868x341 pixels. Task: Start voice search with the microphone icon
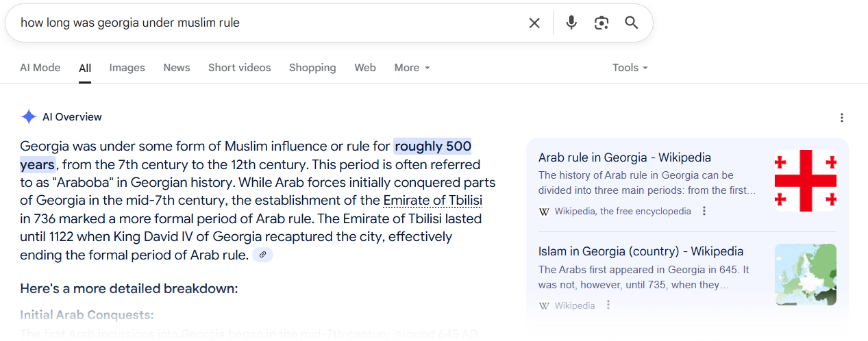pyautogui.click(x=571, y=23)
